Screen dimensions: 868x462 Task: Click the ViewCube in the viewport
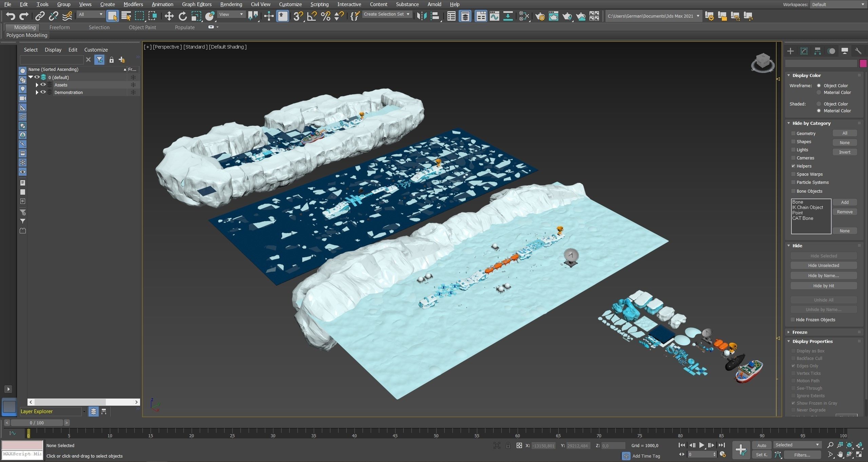pyautogui.click(x=763, y=62)
